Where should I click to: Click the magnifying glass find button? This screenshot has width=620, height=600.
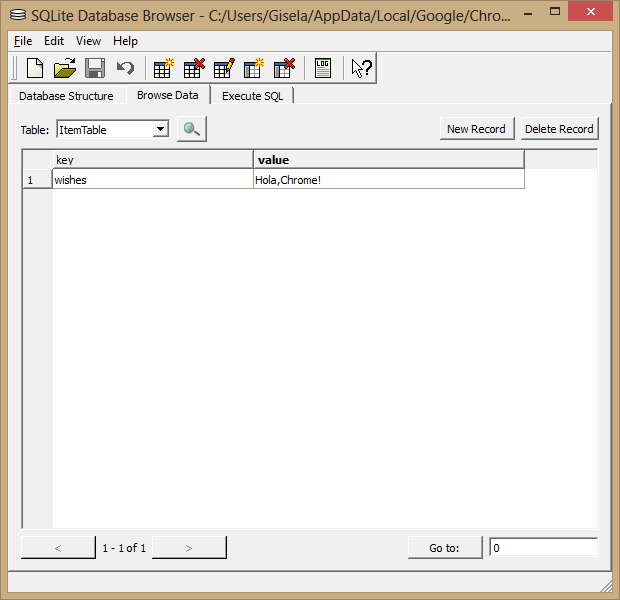click(x=192, y=129)
